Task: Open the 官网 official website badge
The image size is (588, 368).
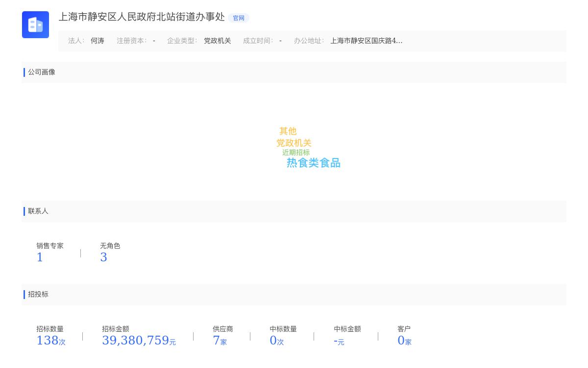Action: click(x=239, y=18)
